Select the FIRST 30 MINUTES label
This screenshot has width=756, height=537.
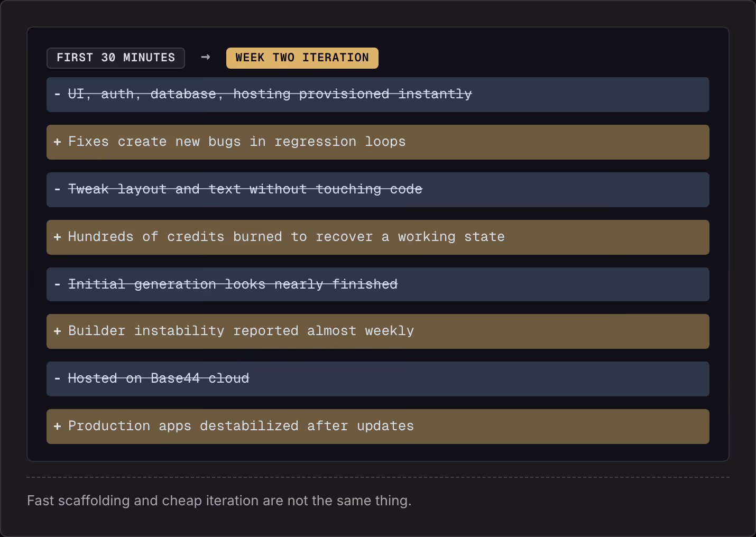pos(116,58)
